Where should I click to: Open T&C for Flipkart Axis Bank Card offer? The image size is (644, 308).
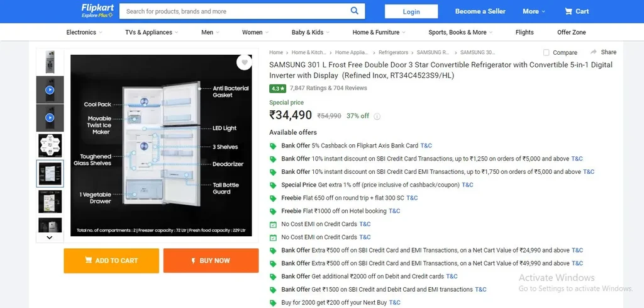click(426, 145)
